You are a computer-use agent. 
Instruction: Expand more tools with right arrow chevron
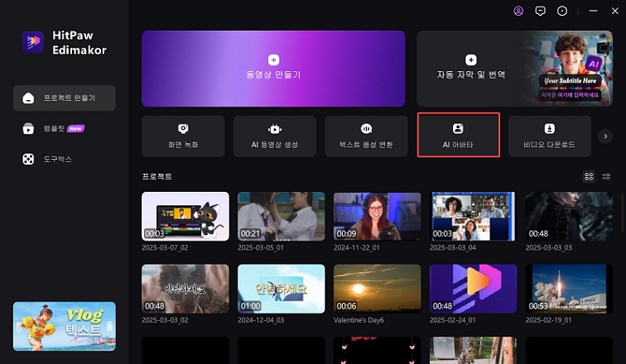pos(605,136)
